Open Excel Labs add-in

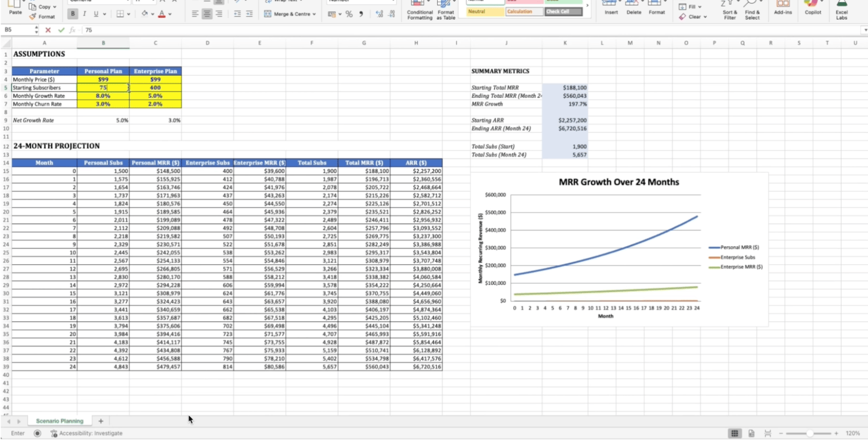(842, 10)
